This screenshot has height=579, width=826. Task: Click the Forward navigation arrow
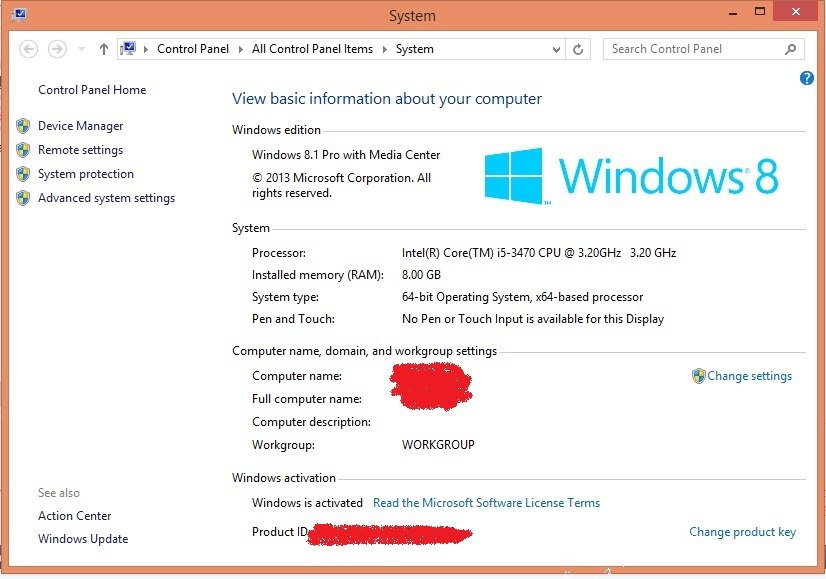(x=57, y=49)
